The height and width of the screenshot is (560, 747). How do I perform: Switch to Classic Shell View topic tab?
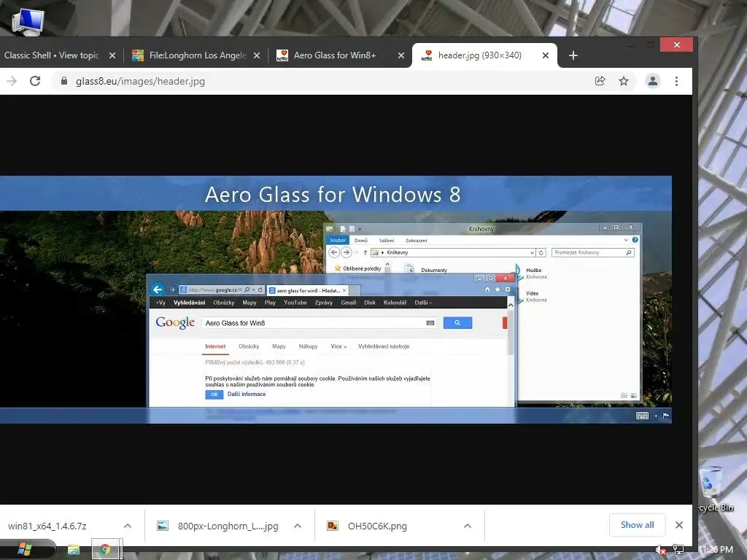click(52, 55)
